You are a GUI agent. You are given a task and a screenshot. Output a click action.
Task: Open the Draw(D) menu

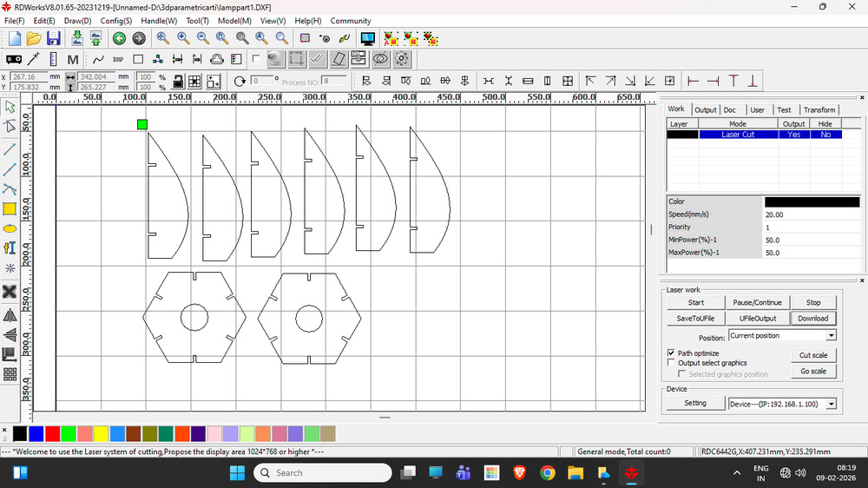pos(77,21)
